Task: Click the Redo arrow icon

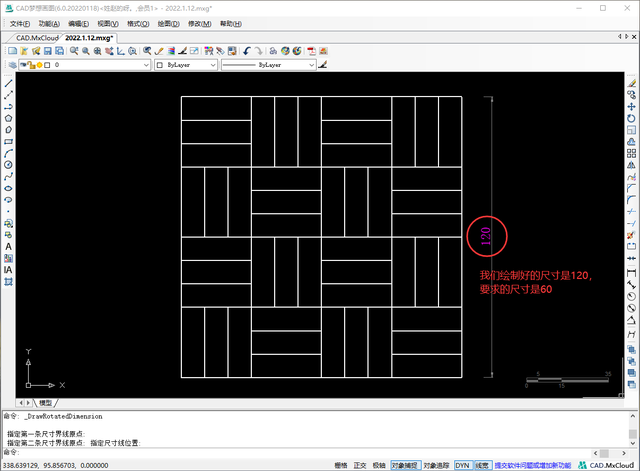Action: tap(258, 51)
